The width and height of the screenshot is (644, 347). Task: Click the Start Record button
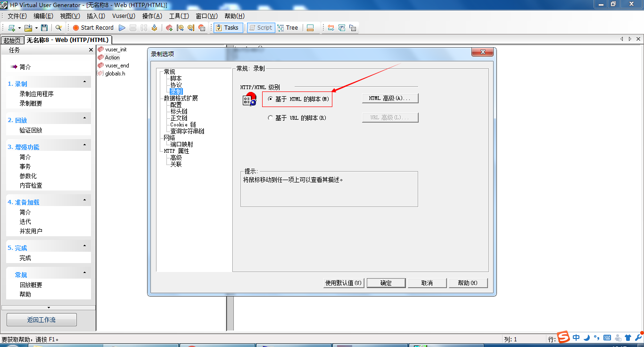tap(93, 28)
